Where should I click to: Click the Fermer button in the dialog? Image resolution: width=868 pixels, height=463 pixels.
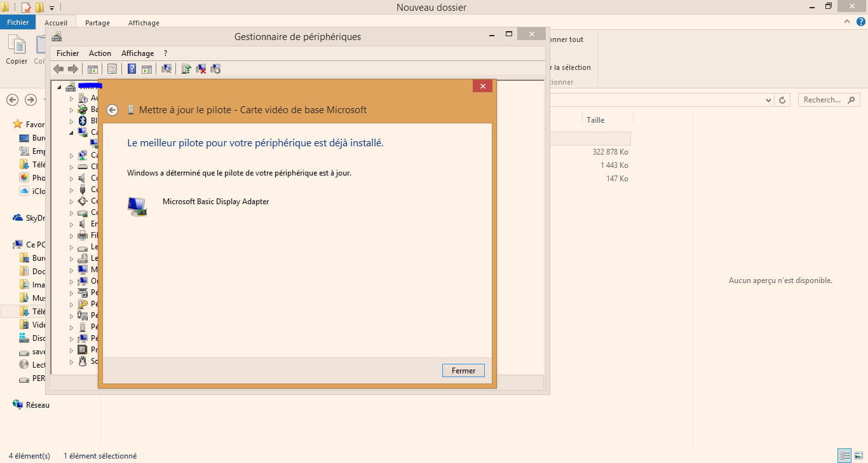(x=463, y=371)
